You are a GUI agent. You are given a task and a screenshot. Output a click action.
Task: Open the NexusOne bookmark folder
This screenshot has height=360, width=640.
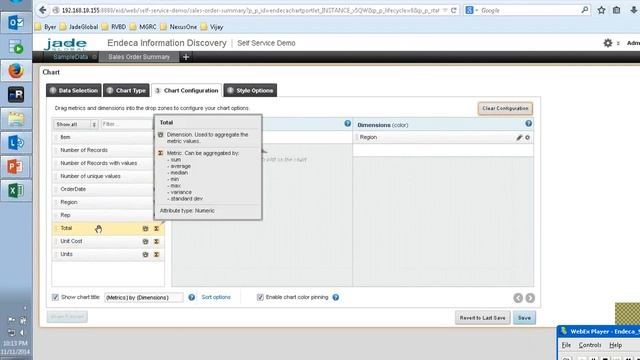tap(179, 27)
